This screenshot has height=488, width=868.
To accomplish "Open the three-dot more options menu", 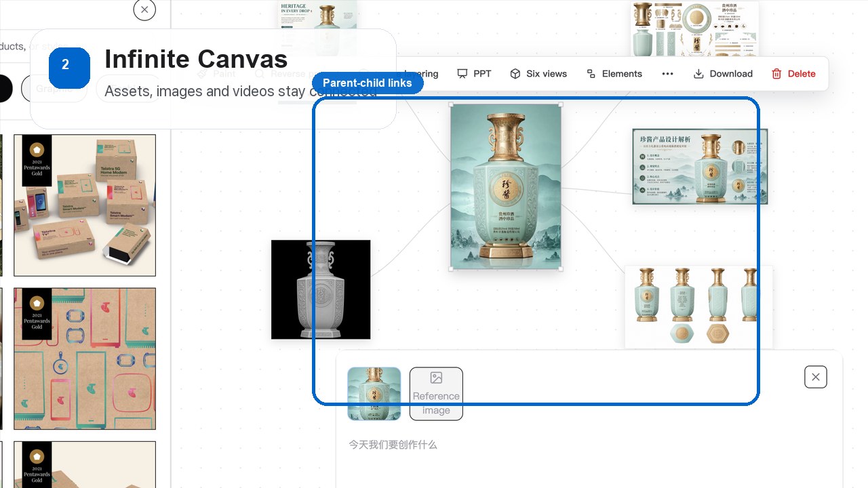I will coord(668,74).
